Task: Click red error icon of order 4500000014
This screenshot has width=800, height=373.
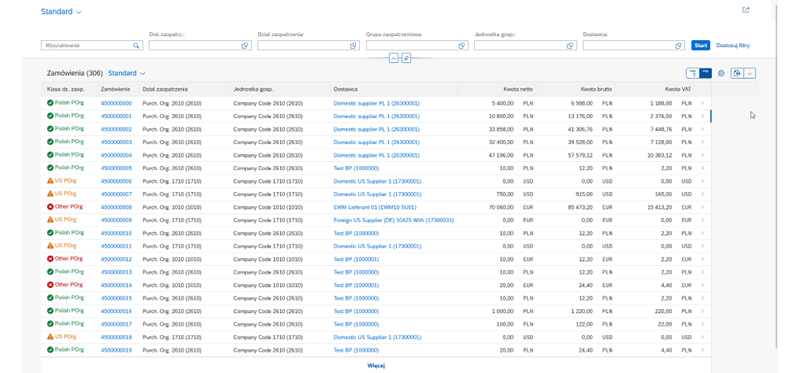Action: (x=50, y=285)
